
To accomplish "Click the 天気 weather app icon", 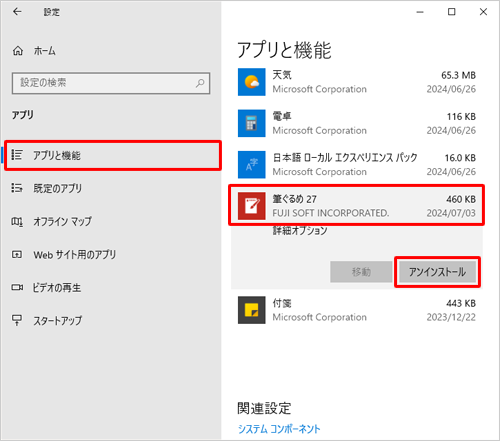I will coord(252,82).
